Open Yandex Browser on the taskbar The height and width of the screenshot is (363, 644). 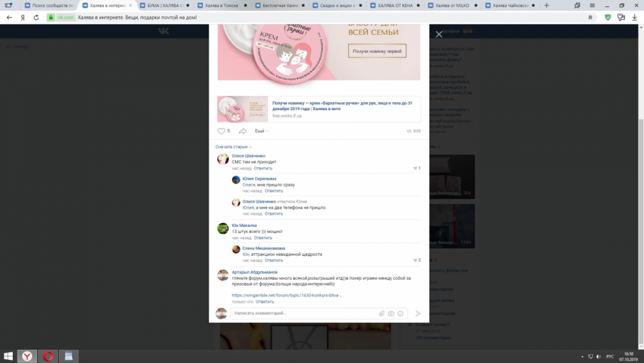tap(27, 356)
